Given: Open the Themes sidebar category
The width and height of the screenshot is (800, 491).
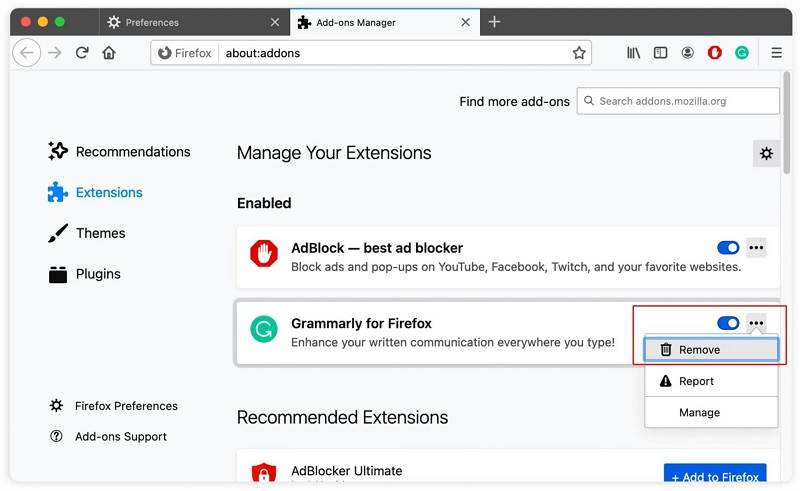Looking at the screenshot, I should 87,233.
